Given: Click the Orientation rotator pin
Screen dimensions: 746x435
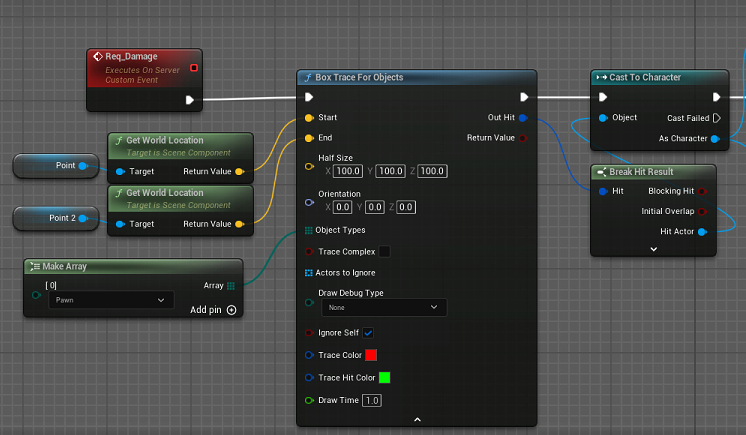Looking at the screenshot, I should point(309,202).
